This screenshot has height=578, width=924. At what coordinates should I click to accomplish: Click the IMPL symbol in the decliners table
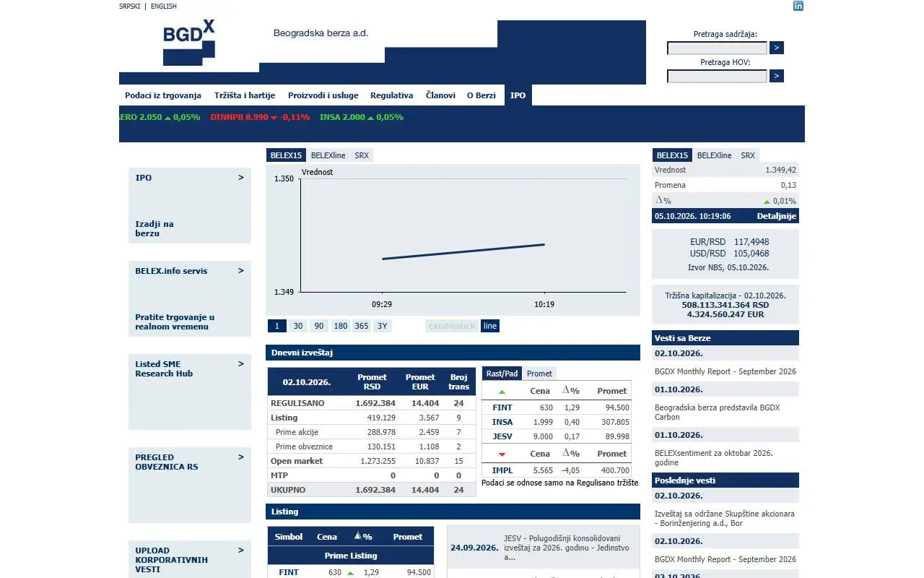502,470
